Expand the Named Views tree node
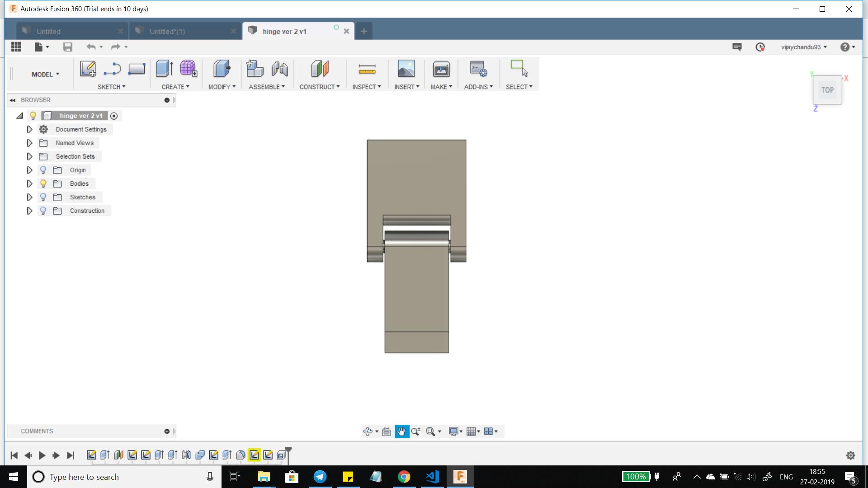This screenshot has height=488, width=868. 29,143
